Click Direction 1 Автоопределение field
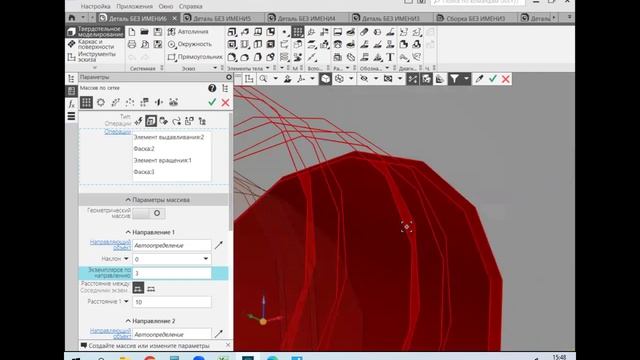 point(172,245)
